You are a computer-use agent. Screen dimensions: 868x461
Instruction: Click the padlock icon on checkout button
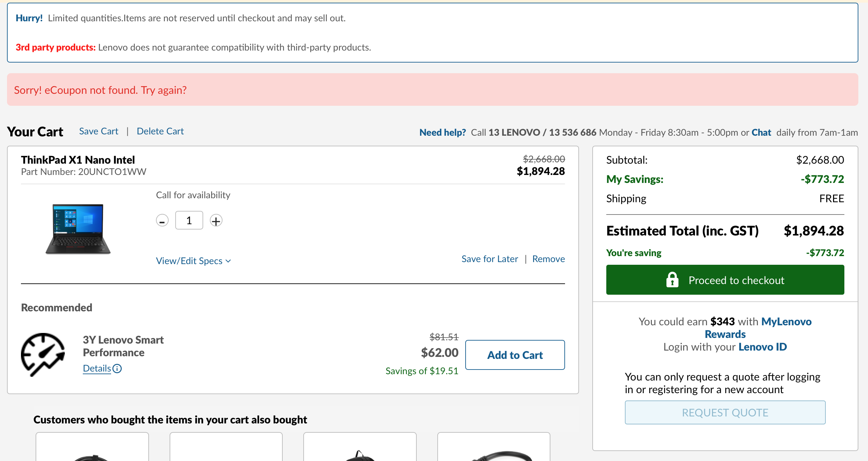672,280
